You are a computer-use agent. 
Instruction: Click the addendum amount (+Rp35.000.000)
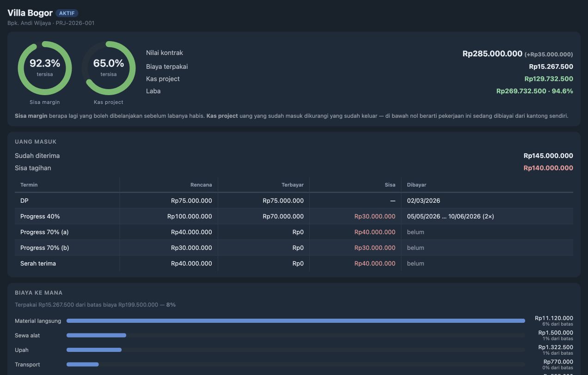[549, 54]
